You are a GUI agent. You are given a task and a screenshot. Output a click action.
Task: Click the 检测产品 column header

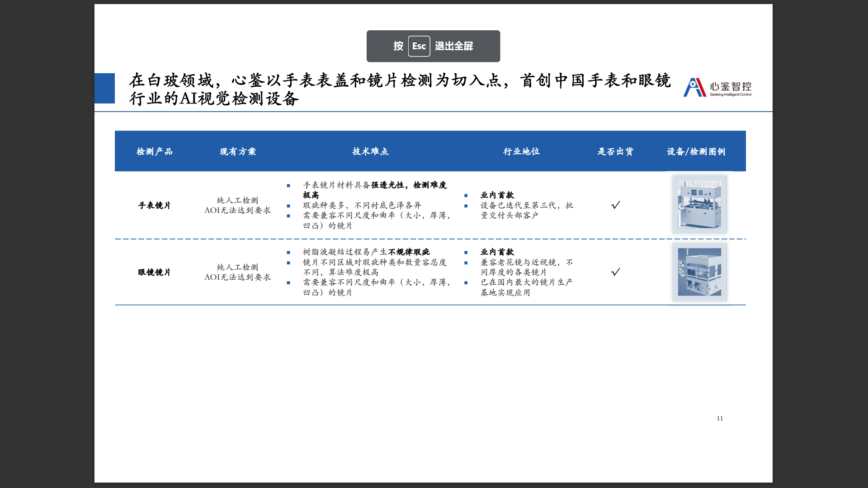pyautogui.click(x=155, y=152)
